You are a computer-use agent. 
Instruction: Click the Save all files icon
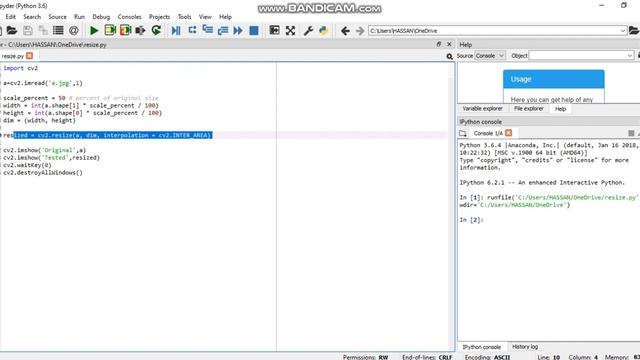tap(43, 31)
